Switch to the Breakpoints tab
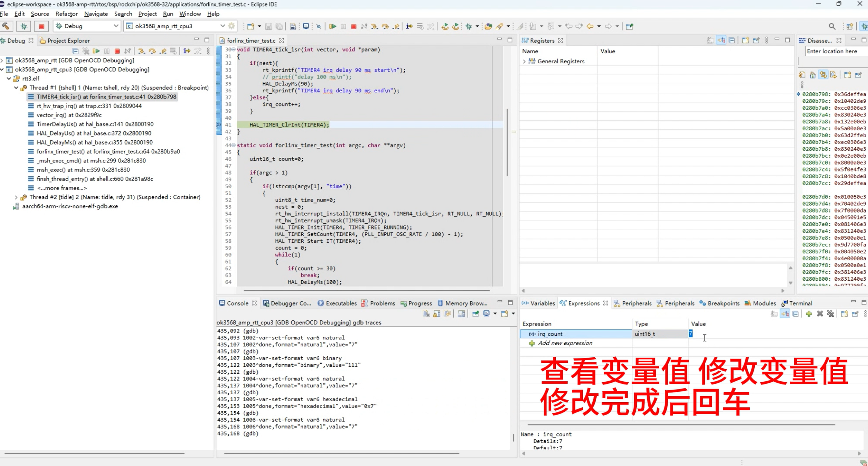This screenshot has height=466, width=868. tap(719, 303)
